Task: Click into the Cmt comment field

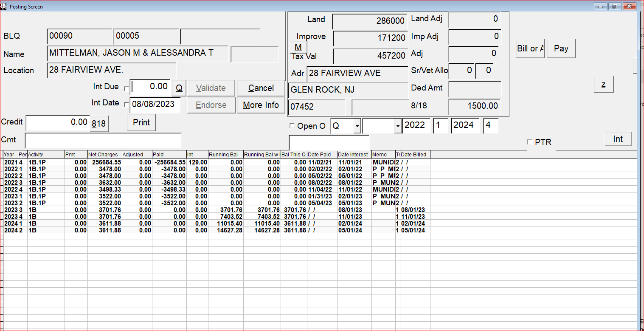Action: 103,140
